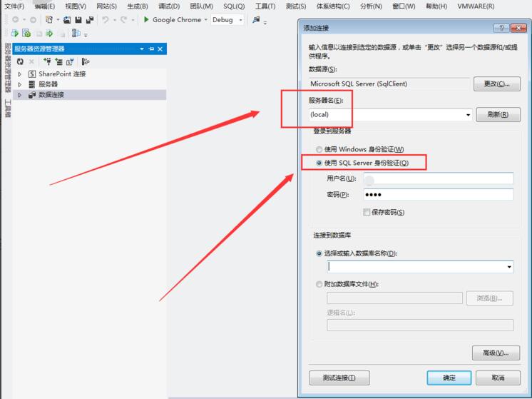Open the Google Chrome browser dropdown arrow
The width and height of the screenshot is (532, 399).
(x=205, y=20)
